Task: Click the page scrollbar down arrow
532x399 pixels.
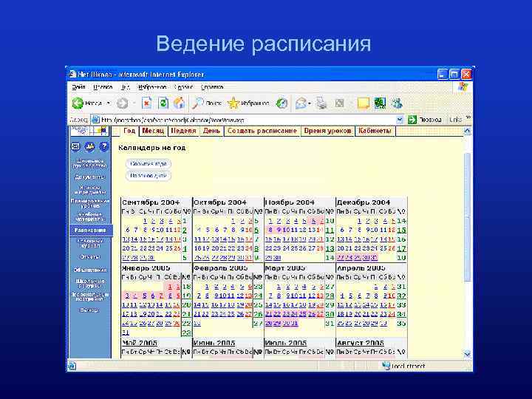Action: coord(468,354)
